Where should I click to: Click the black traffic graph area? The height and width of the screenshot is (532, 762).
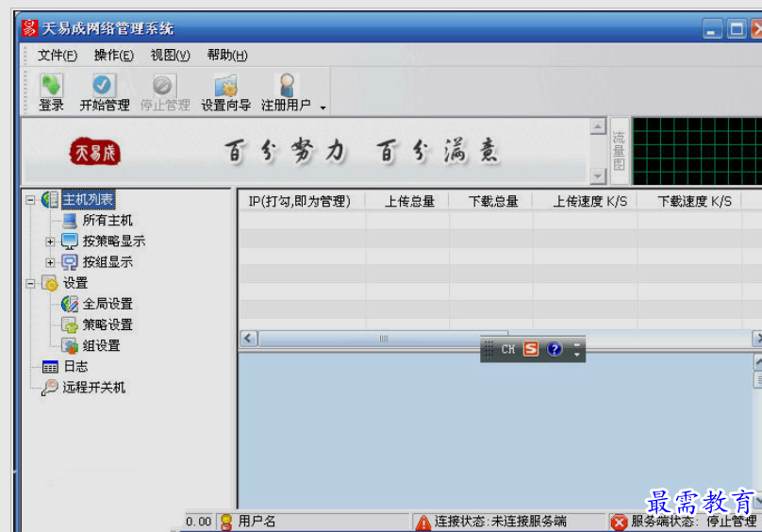click(697, 151)
